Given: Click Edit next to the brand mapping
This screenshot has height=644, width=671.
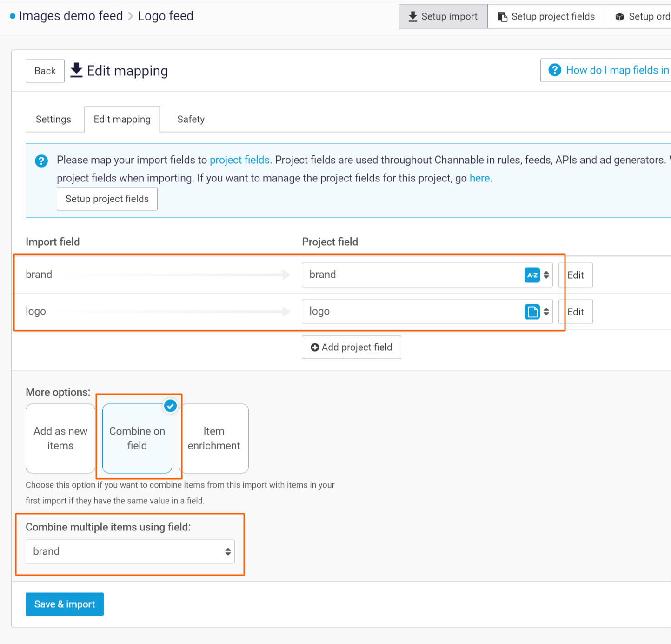Looking at the screenshot, I should click(x=575, y=275).
